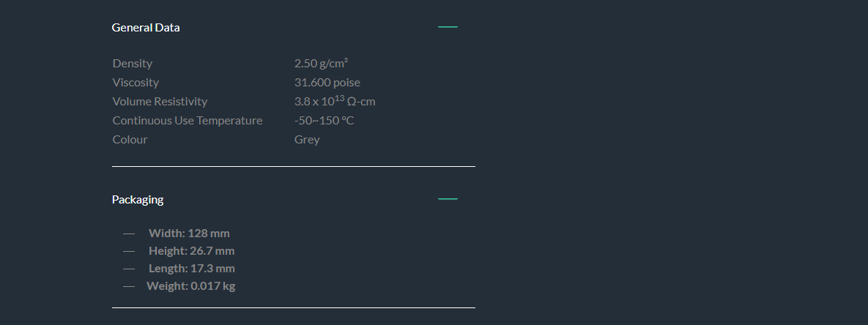This screenshot has width=868, height=325.
Task: Collapse the Packaging section minus icon
Action: pos(448,198)
